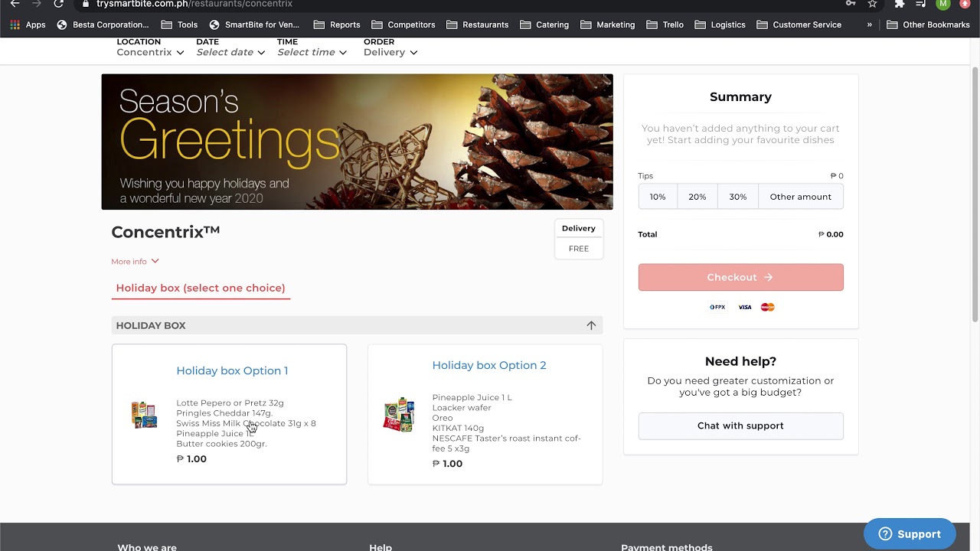Image resolution: width=980 pixels, height=551 pixels.
Task: Click the Mastercard payment logo
Action: coord(768,307)
